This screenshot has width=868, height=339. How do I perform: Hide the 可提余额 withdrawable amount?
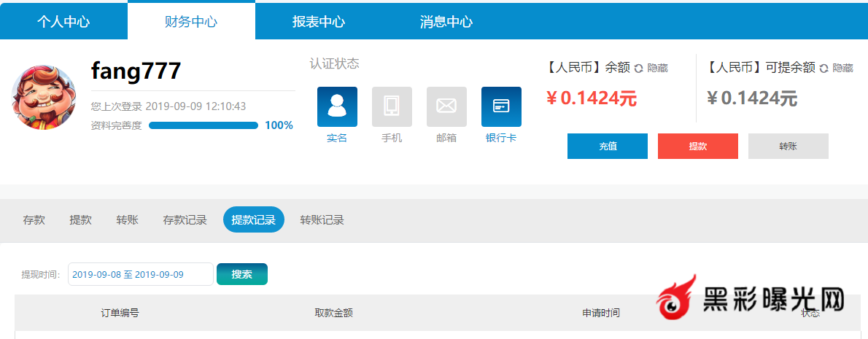pos(842,68)
